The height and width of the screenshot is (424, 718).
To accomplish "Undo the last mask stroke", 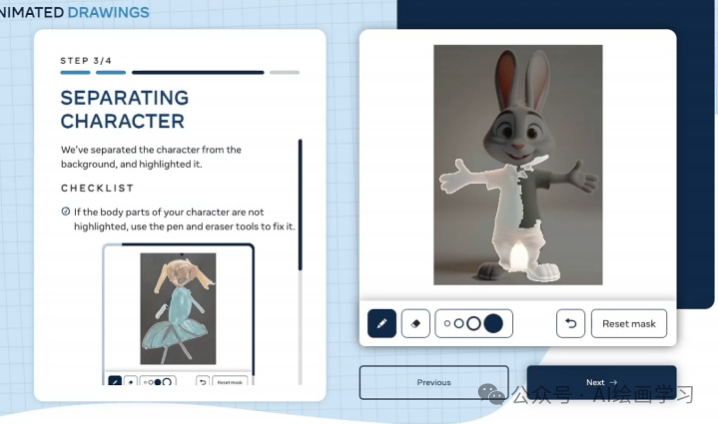I will tap(570, 323).
